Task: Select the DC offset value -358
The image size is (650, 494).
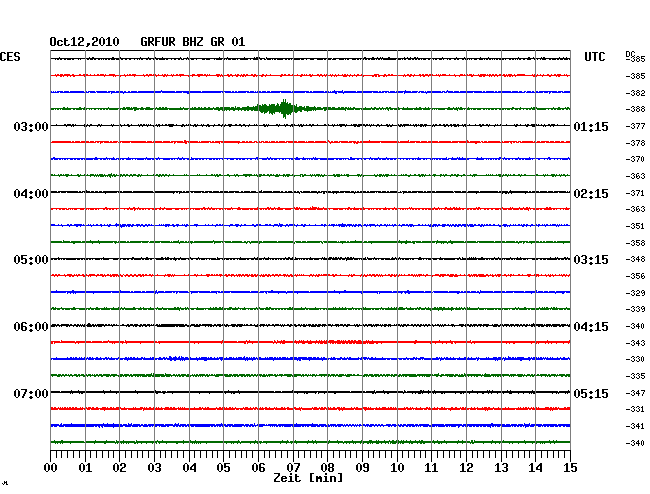Action: [x=635, y=243]
